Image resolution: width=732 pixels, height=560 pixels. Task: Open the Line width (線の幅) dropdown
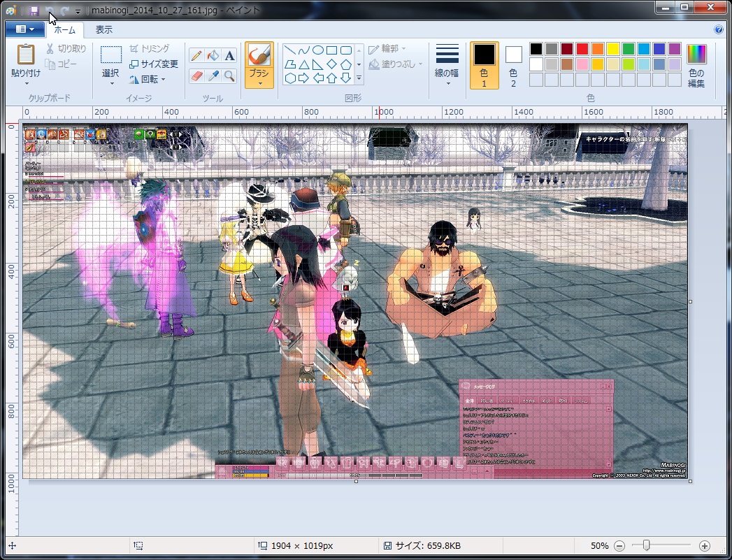coord(447,66)
